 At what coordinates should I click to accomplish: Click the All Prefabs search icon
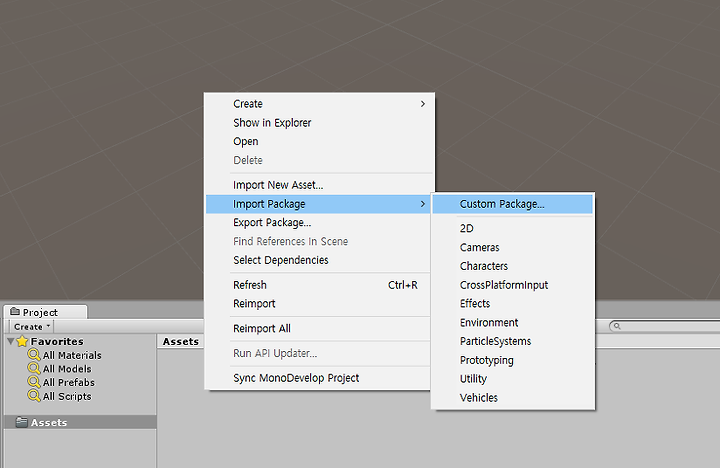click(x=34, y=382)
